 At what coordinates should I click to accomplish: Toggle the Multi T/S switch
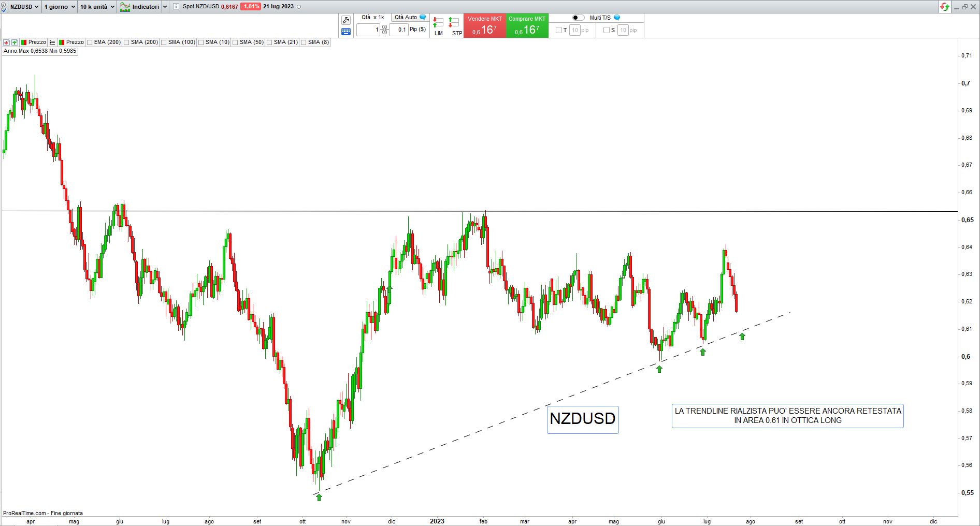578,18
